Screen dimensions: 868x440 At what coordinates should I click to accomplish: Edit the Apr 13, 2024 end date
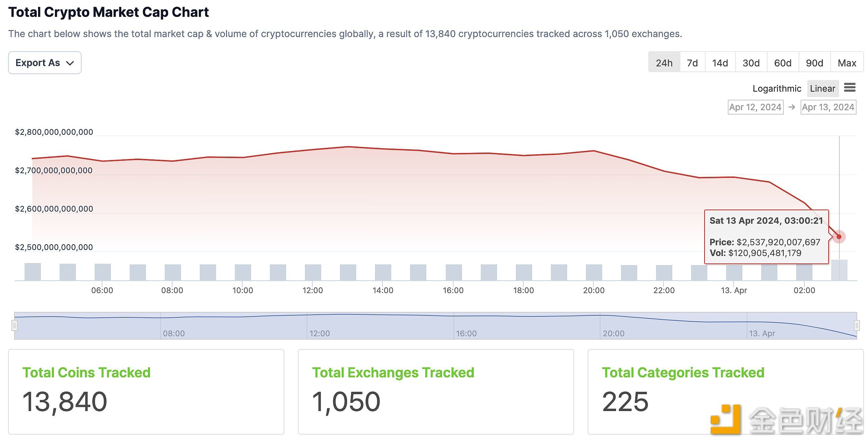tap(828, 107)
